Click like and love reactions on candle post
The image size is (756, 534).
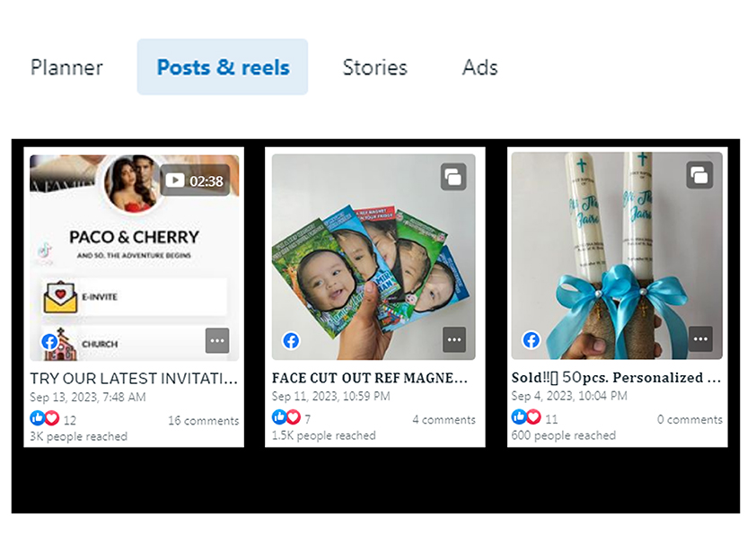[x=524, y=417]
